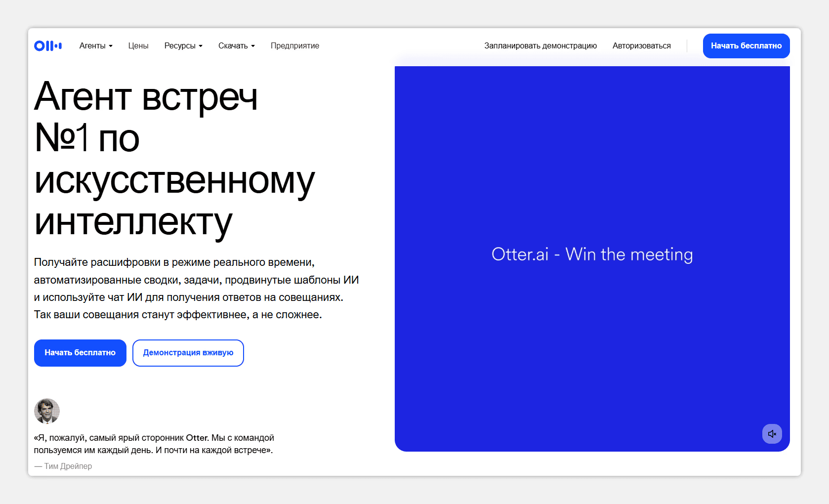829x504 pixels.
Task: Click Начать бесплатно in the header
Action: [746, 46]
